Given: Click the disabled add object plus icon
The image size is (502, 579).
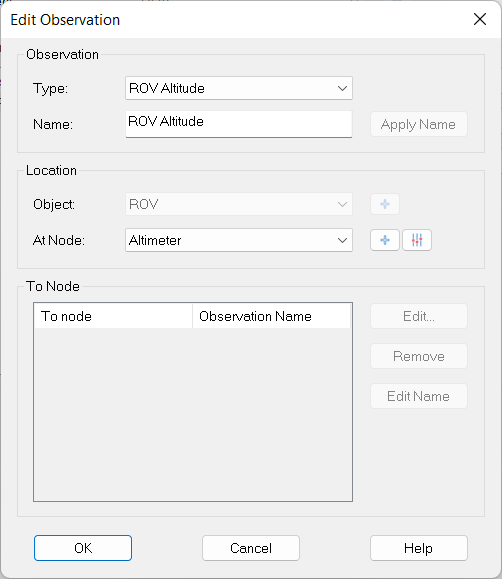Looking at the screenshot, I should point(385,204).
